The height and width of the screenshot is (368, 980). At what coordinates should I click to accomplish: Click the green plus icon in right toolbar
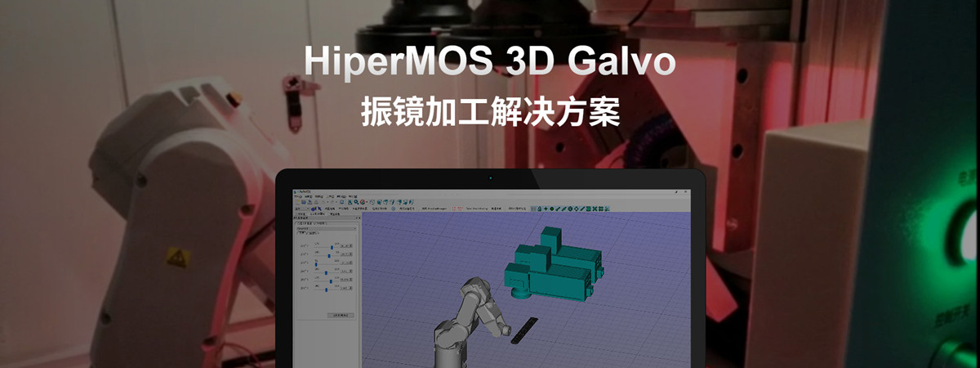[x=546, y=209]
